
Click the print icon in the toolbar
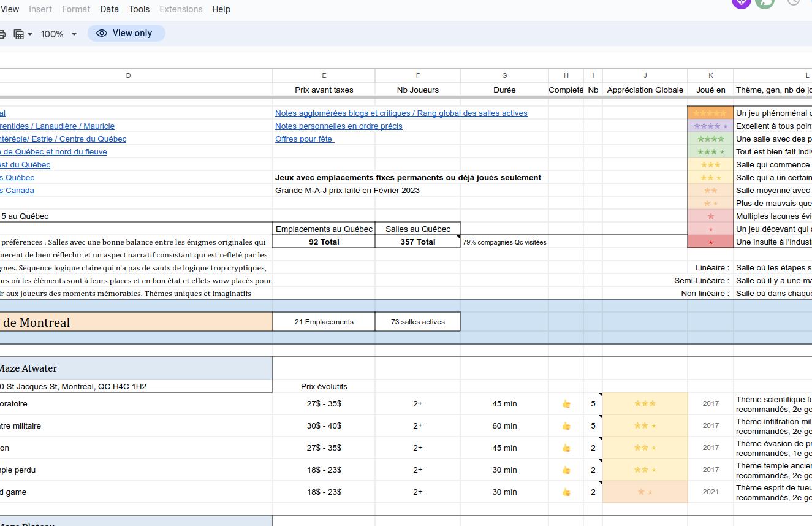[2, 34]
